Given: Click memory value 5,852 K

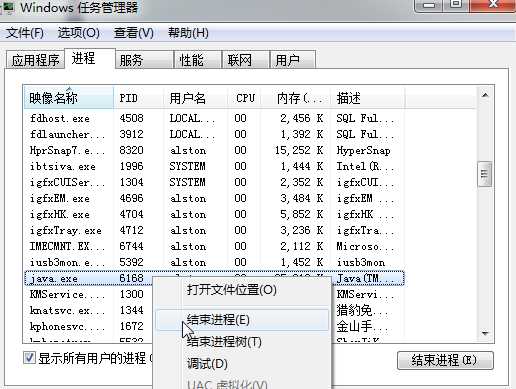Looking at the screenshot, I should pos(301,214).
